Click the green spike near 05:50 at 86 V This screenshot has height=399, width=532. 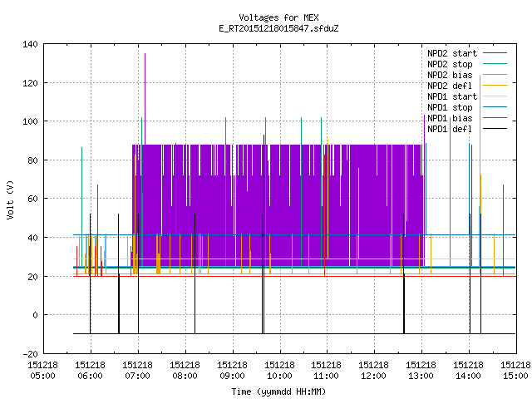[81, 207]
